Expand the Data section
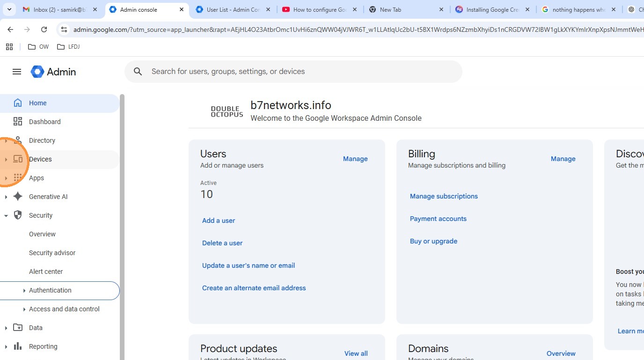 point(6,328)
